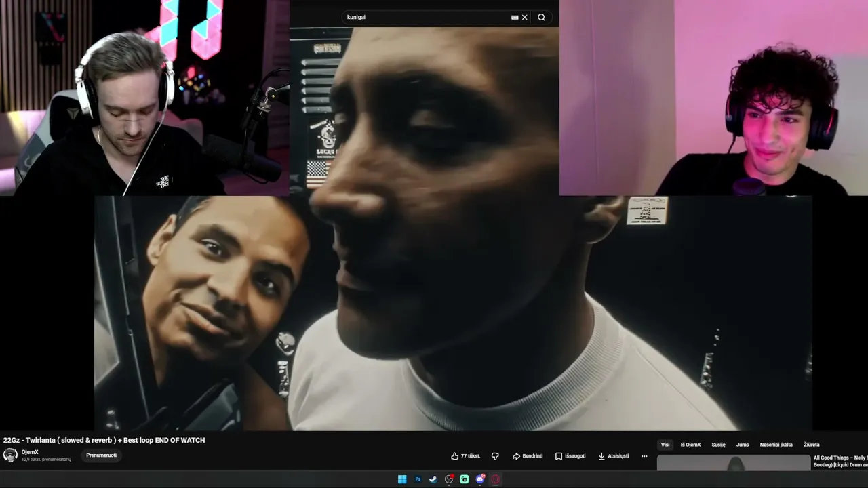
Task: Select the Jums filter chip
Action: point(743,445)
